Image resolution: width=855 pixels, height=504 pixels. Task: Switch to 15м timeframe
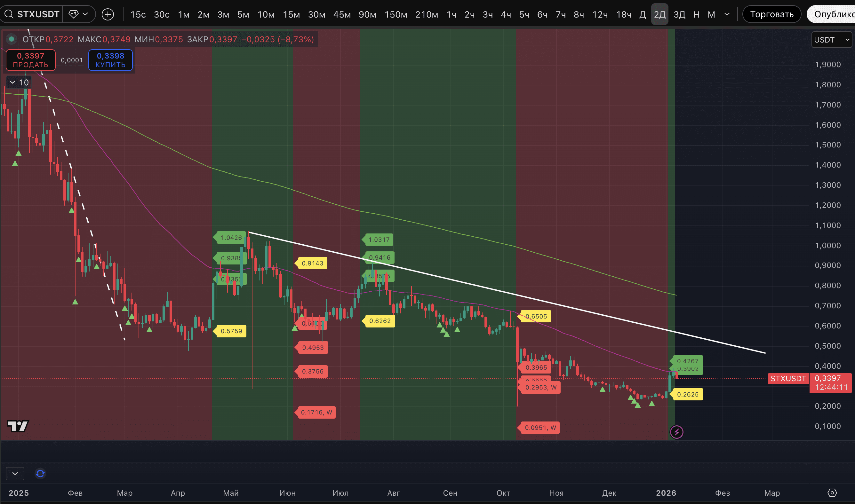tap(291, 14)
